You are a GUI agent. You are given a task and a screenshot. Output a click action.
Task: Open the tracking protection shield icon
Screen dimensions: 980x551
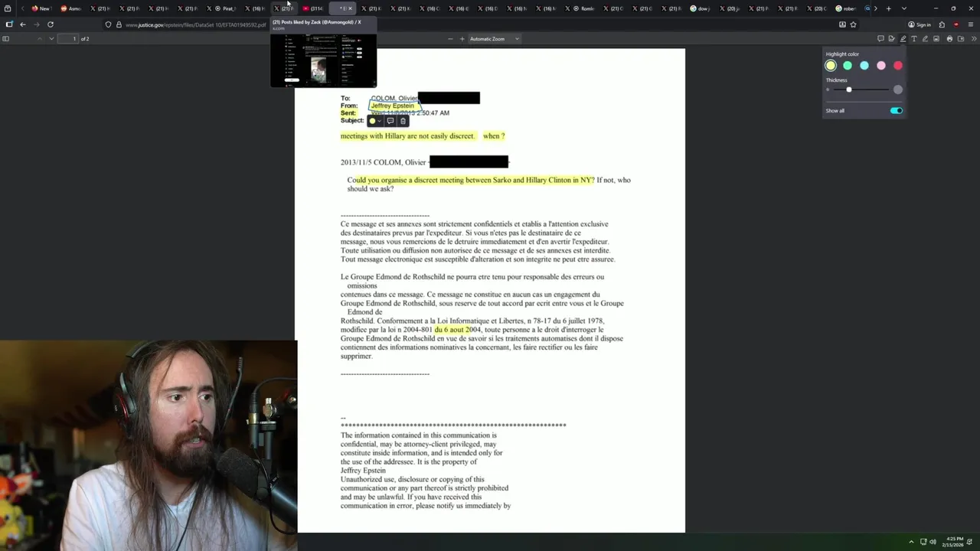(x=108, y=24)
